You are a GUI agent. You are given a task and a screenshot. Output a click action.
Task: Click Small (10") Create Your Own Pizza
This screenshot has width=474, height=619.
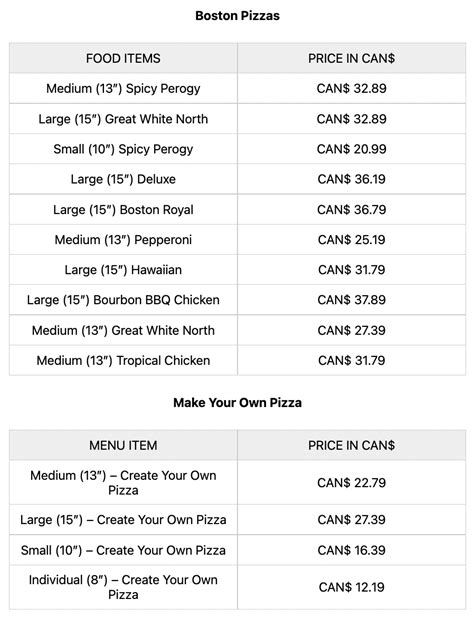point(123,550)
